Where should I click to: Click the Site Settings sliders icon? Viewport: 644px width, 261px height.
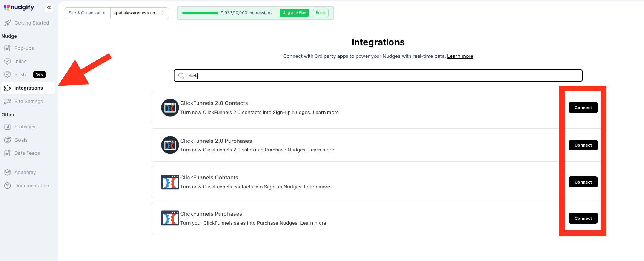click(x=7, y=102)
